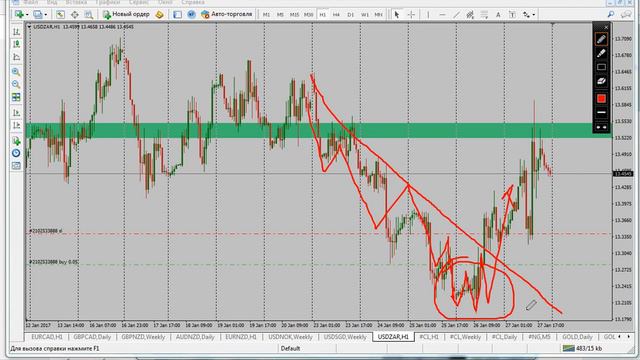Close the drawing overlay panel
This screenshot has width=640, height=360.
click(606, 27)
